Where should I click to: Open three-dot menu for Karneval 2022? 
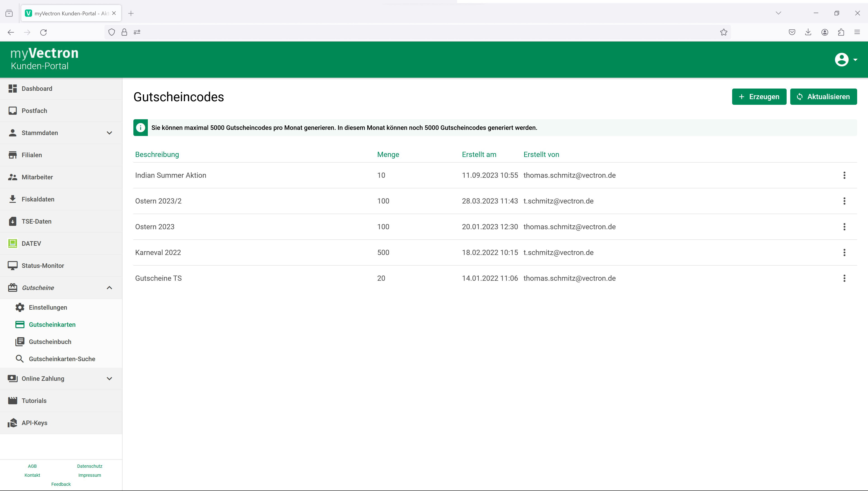coord(844,253)
